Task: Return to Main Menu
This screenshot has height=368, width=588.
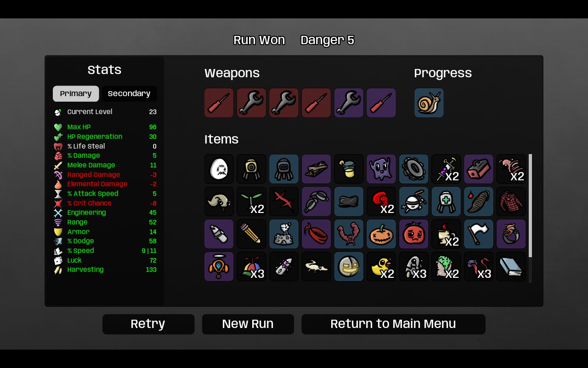Action: [393, 324]
